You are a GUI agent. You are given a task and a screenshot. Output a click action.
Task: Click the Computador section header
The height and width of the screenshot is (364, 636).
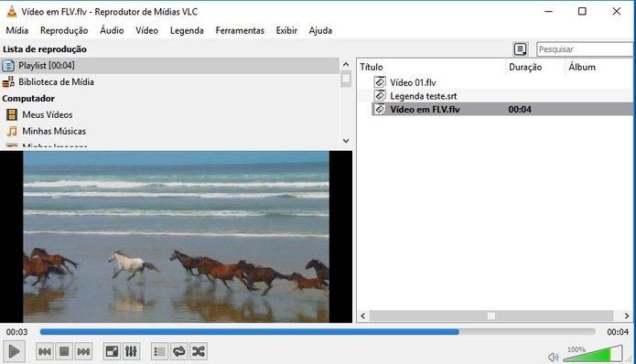coord(28,99)
